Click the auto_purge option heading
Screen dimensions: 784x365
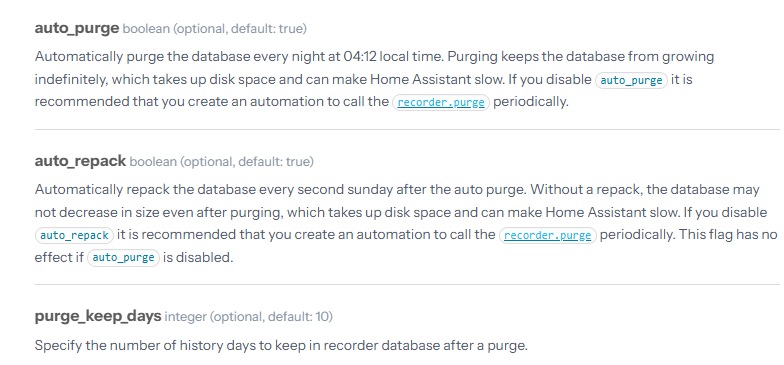pos(76,28)
